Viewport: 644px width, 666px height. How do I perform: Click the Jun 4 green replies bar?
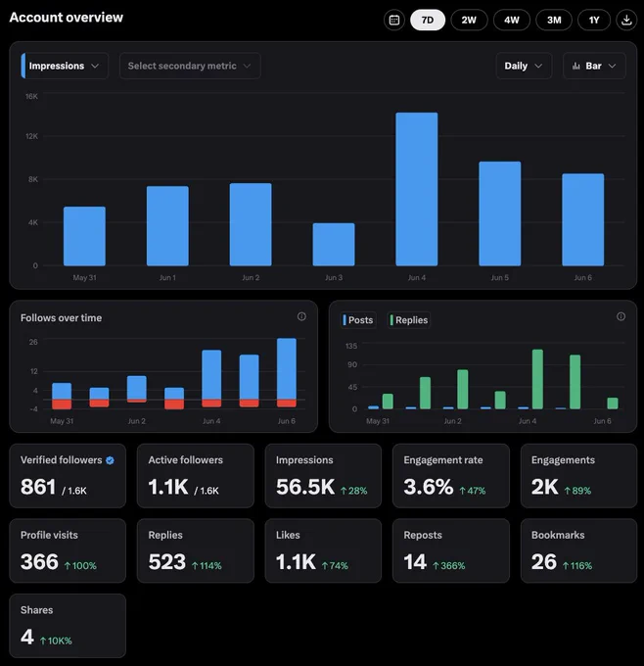(x=537, y=379)
